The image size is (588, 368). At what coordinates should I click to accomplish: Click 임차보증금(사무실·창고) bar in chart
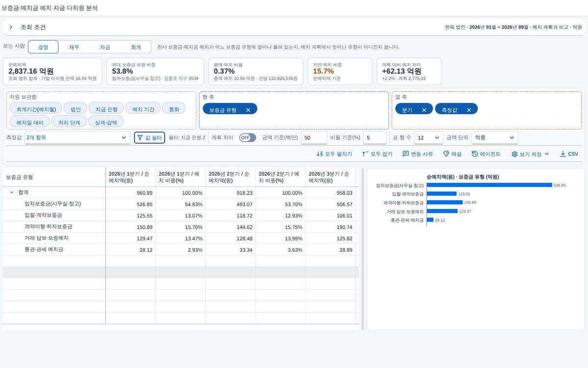[489, 185]
